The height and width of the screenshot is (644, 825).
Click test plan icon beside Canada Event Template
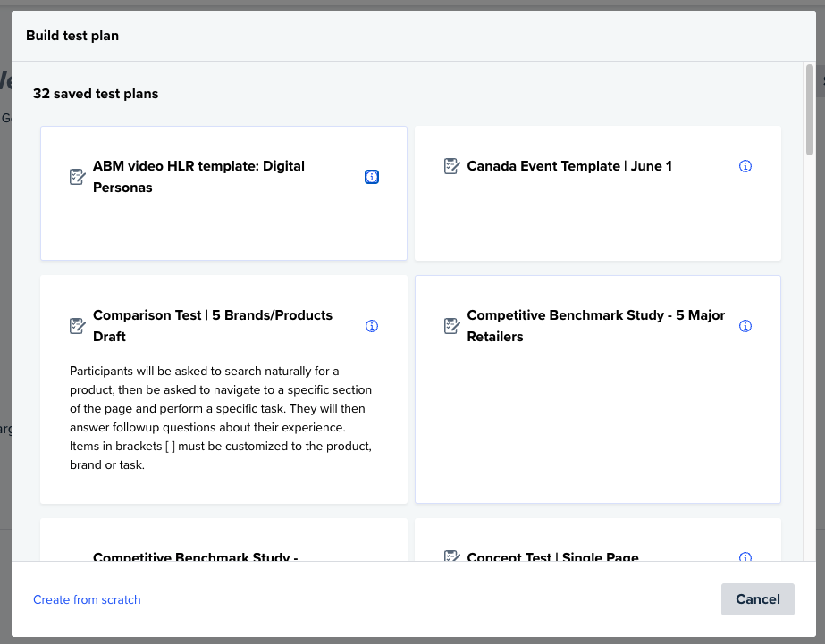click(x=452, y=166)
